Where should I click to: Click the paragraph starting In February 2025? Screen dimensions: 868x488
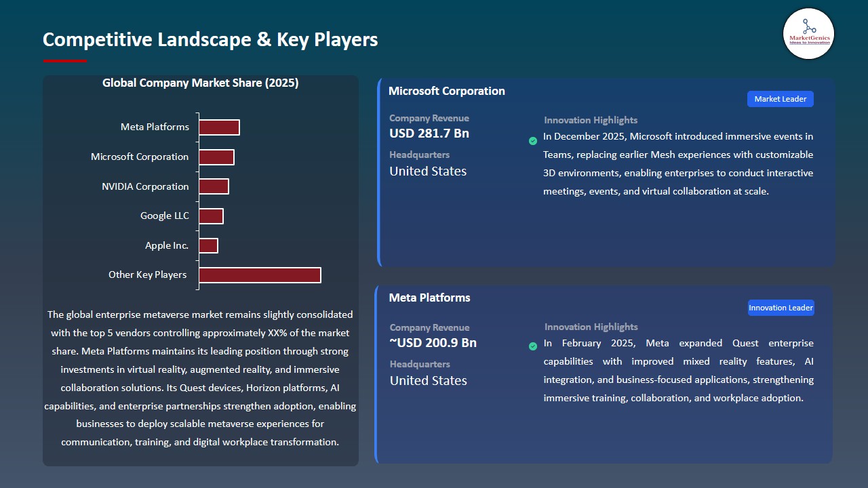pos(679,371)
